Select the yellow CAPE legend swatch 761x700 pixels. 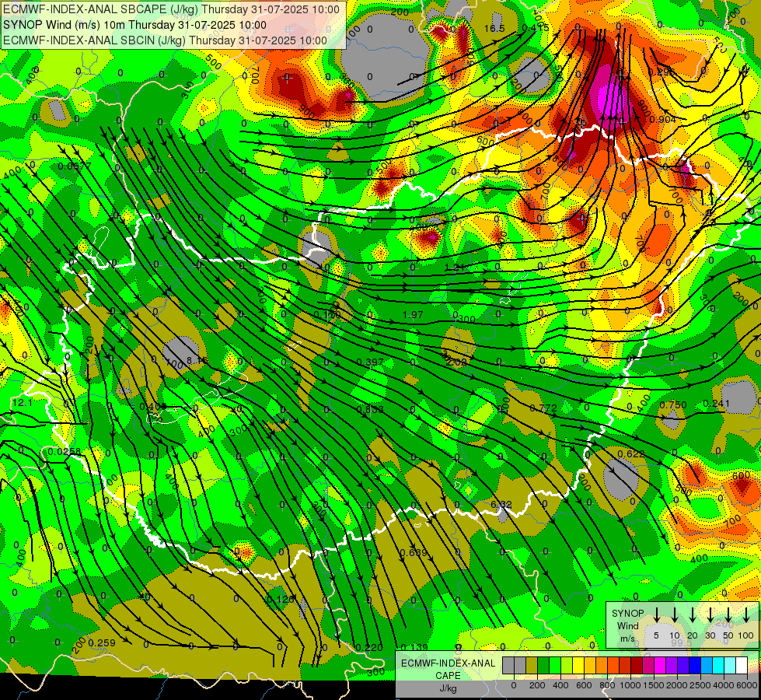coord(578,666)
